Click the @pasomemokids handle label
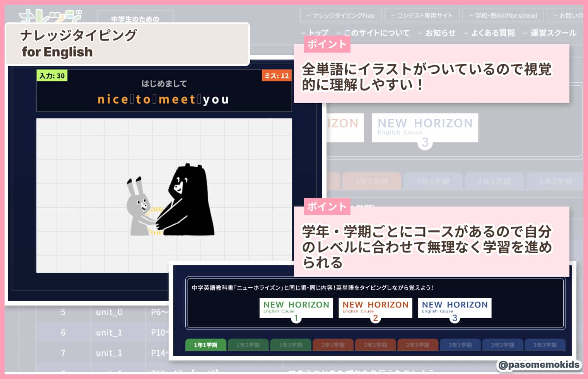588x379 pixels. [x=539, y=365]
